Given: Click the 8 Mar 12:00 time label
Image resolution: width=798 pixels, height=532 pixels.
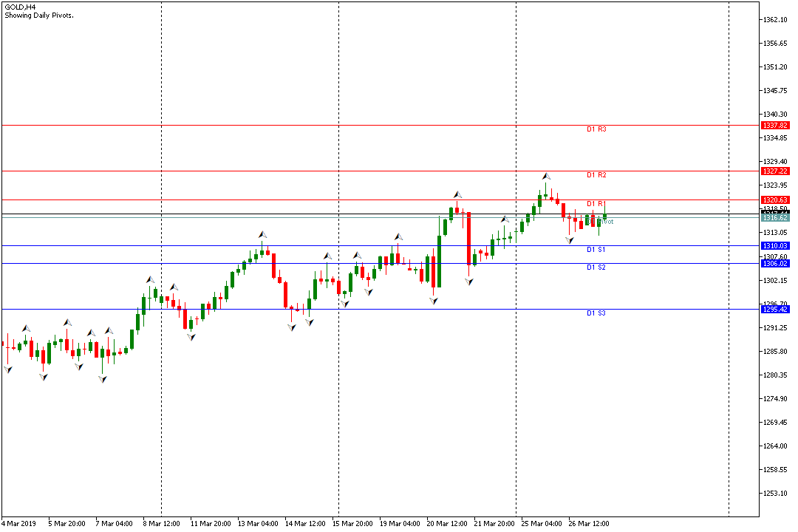Looking at the screenshot, I should [161, 523].
